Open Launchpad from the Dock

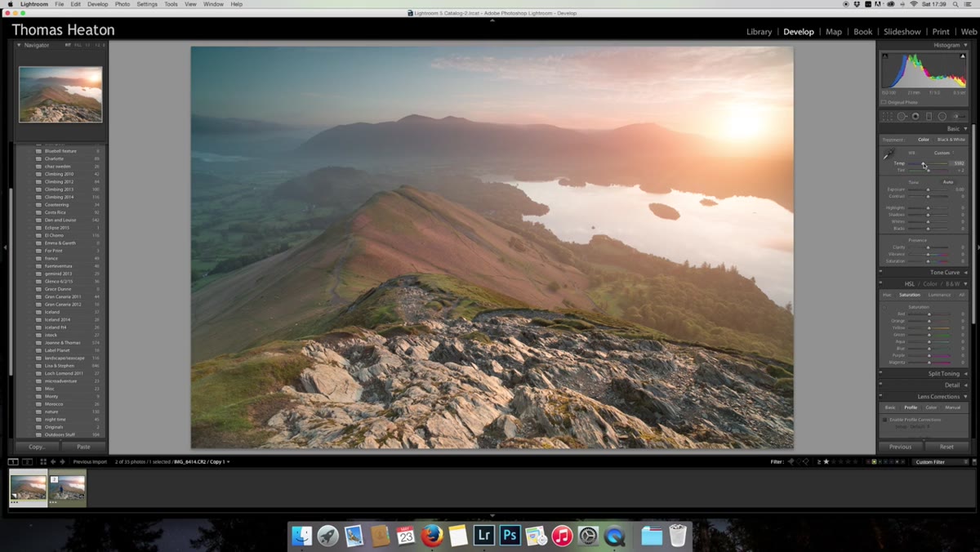pos(328,536)
